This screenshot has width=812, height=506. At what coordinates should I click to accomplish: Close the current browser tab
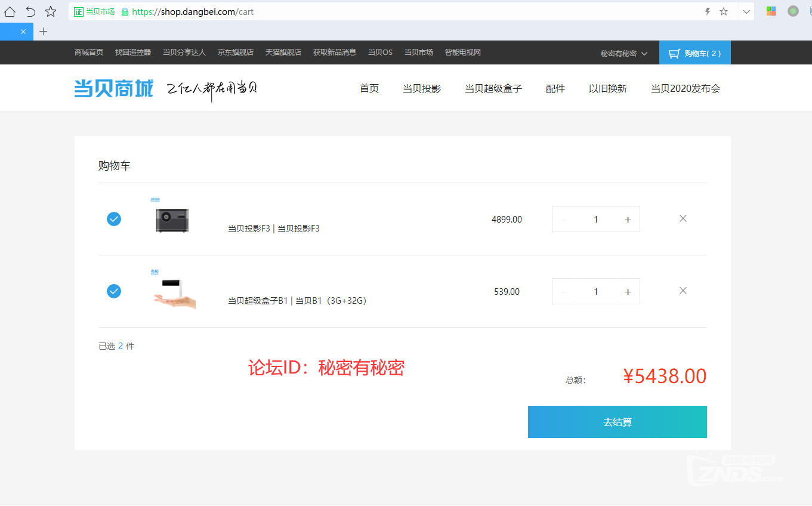click(x=23, y=32)
